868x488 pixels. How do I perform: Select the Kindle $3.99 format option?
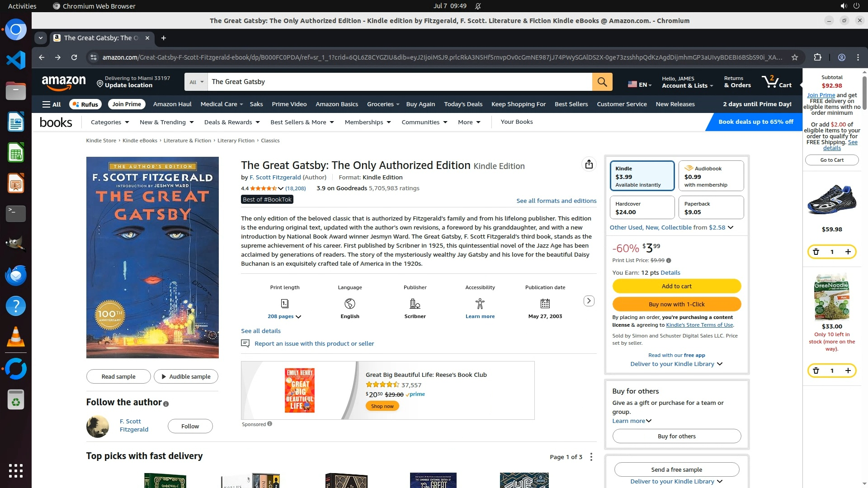click(x=642, y=176)
